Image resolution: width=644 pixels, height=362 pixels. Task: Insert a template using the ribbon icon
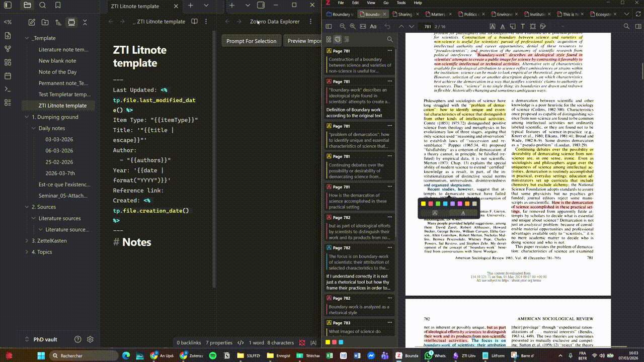pyautogui.click(x=7, y=22)
